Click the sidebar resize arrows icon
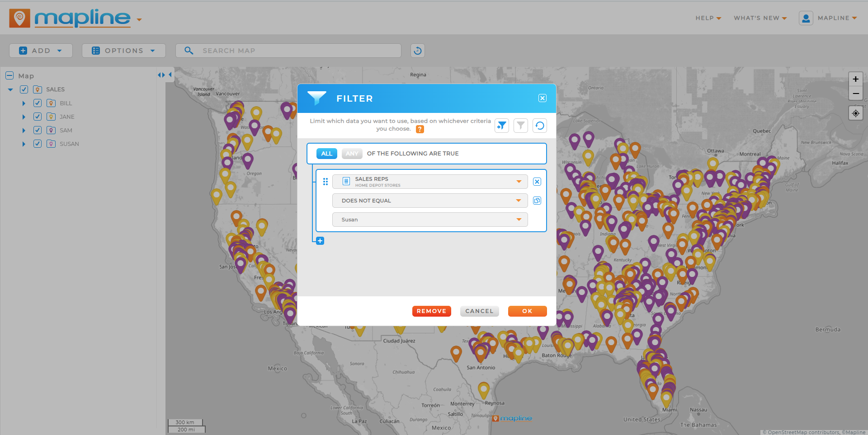Screen dimensions: 868x435 coord(161,75)
